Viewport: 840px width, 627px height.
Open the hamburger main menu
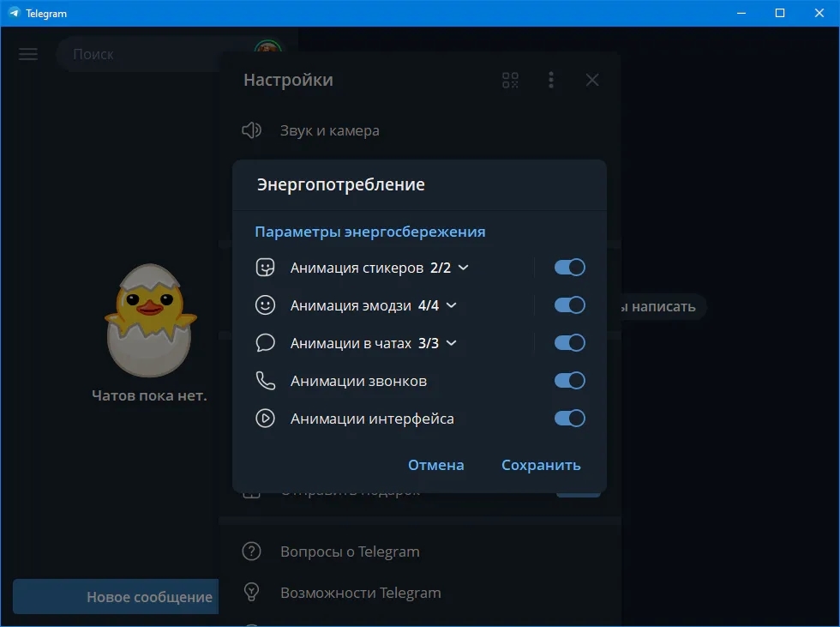[x=27, y=54]
